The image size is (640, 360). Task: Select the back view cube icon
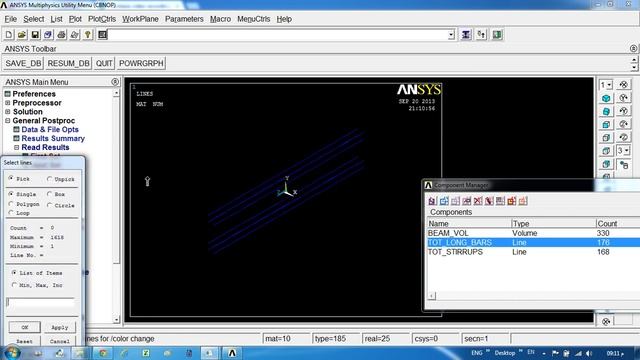point(606,164)
